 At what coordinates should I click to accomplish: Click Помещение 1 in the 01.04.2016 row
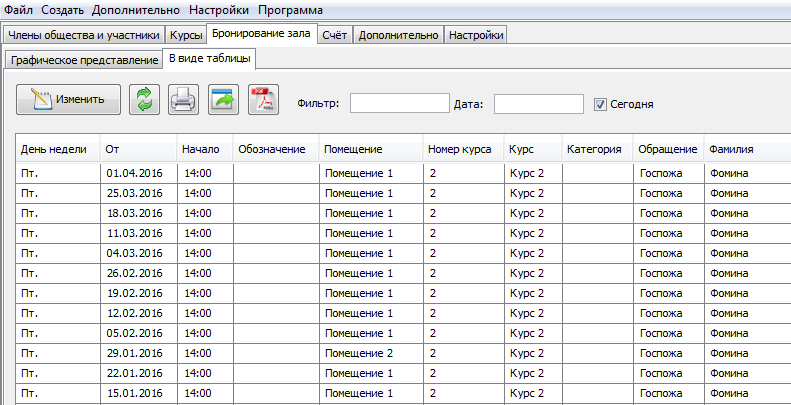point(371,173)
